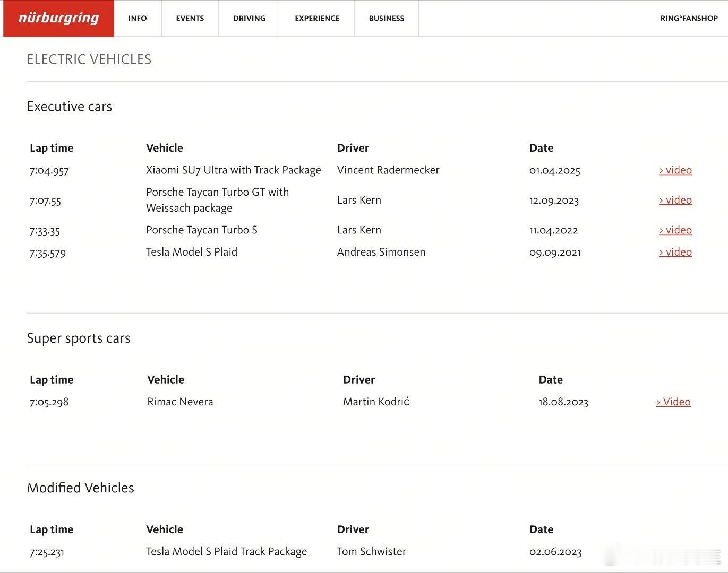Open the BUSINESS menu
The image size is (728, 573).
pyautogui.click(x=387, y=18)
